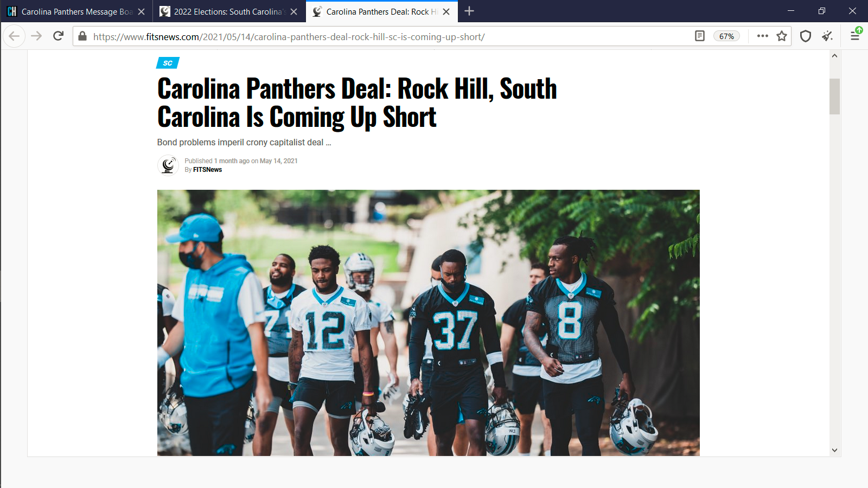
Task: Reload the page with the refresh icon
Action: (x=58, y=36)
